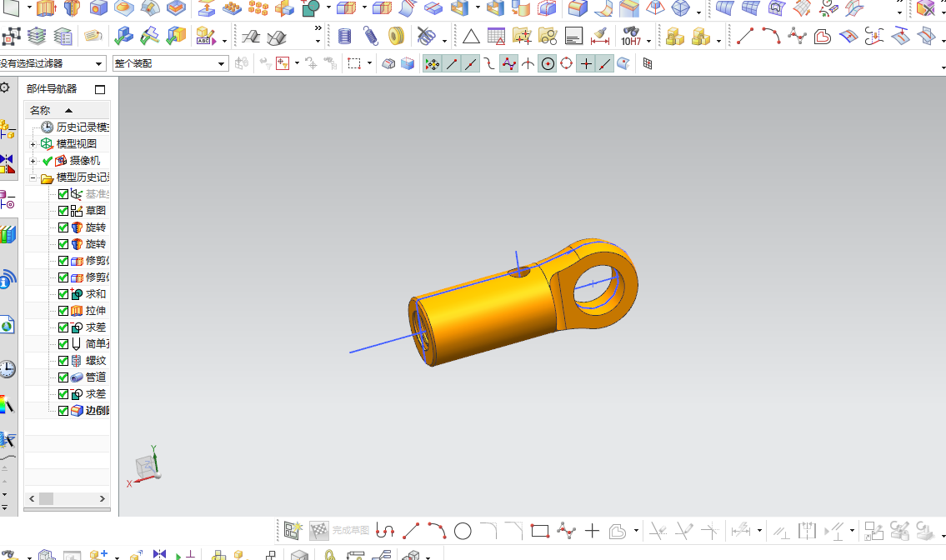Select the Line tool in the upper curve toolbar
Image resolution: width=946 pixels, height=560 pixels.
coord(745,37)
